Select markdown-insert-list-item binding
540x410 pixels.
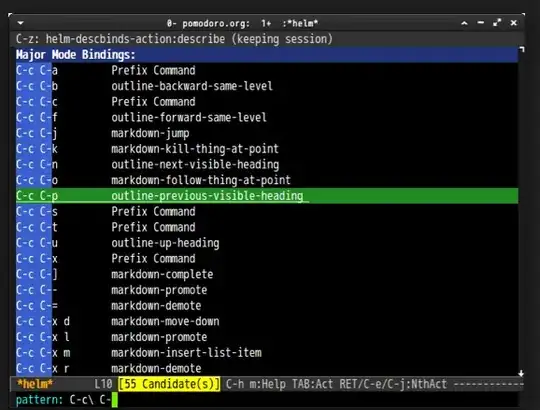click(267, 353)
